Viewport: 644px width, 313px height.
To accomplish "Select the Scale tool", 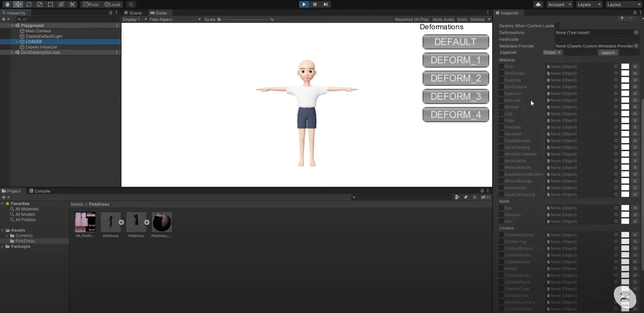I will click(39, 4).
